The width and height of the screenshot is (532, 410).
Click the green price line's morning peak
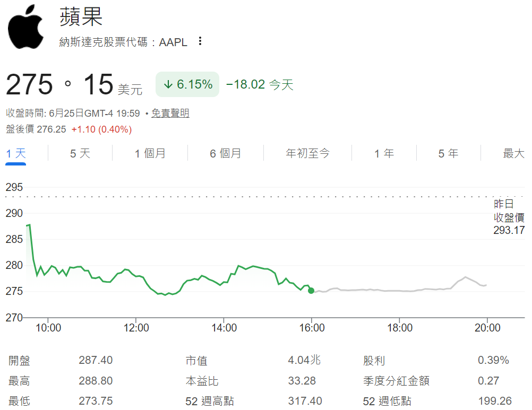click(30, 225)
